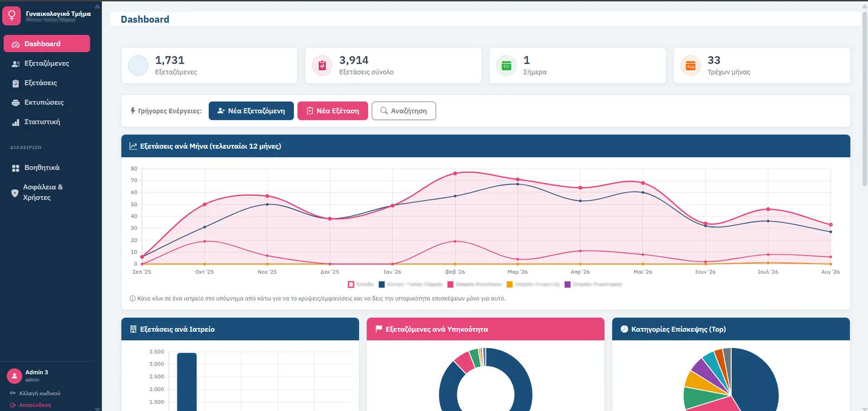Create a new exam with Νέα Εξέταση
This screenshot has width=868, height=411.
[333, 111]
